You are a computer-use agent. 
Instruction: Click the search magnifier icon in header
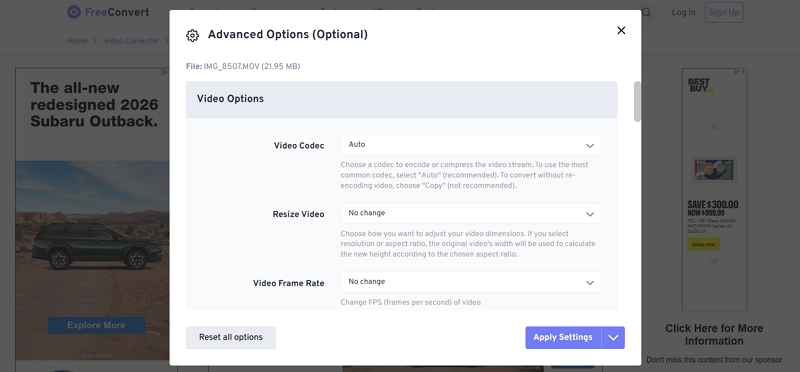(x=646, y=12)
